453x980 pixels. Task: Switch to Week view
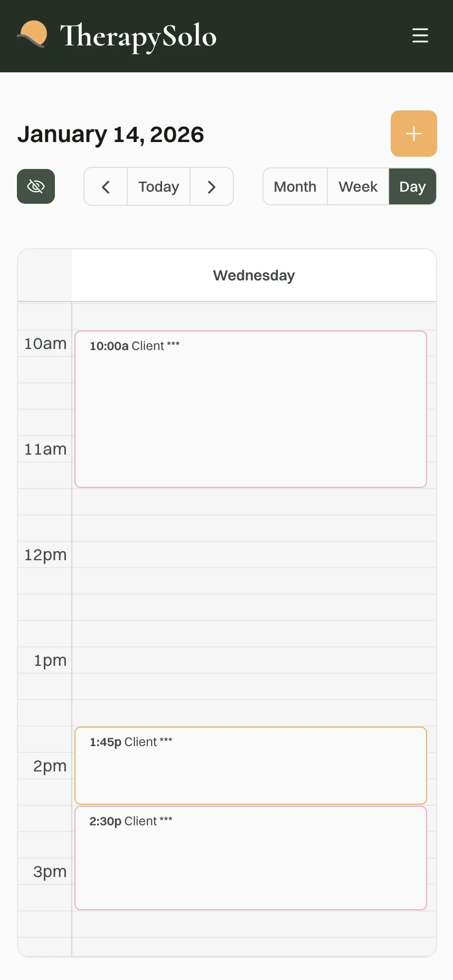click(358, 187)
